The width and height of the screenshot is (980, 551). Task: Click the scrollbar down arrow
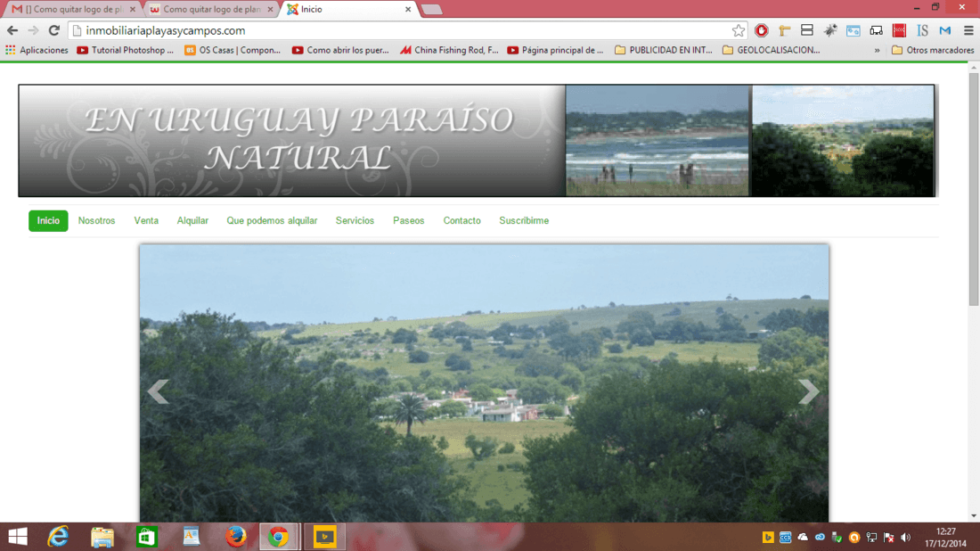(974, 516)
